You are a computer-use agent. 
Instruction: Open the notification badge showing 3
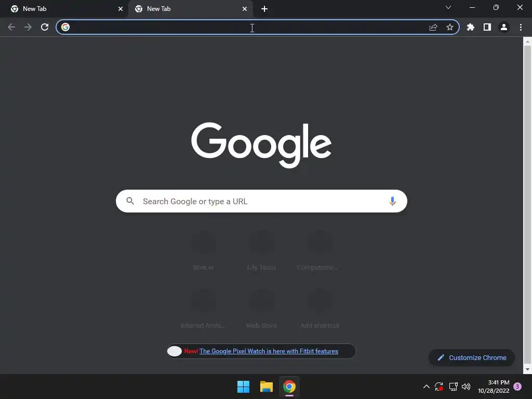517,387
